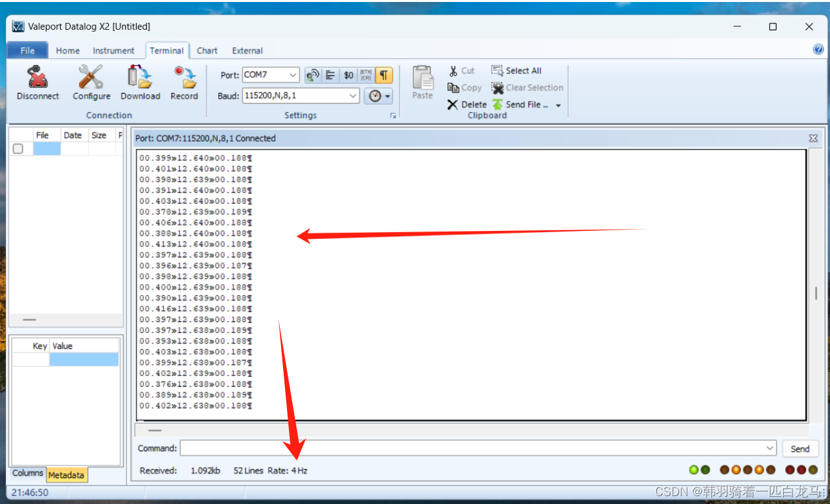Select the highlighted Value cell
The width and height of the screenshot is (830, 504).
pos(84,360)
